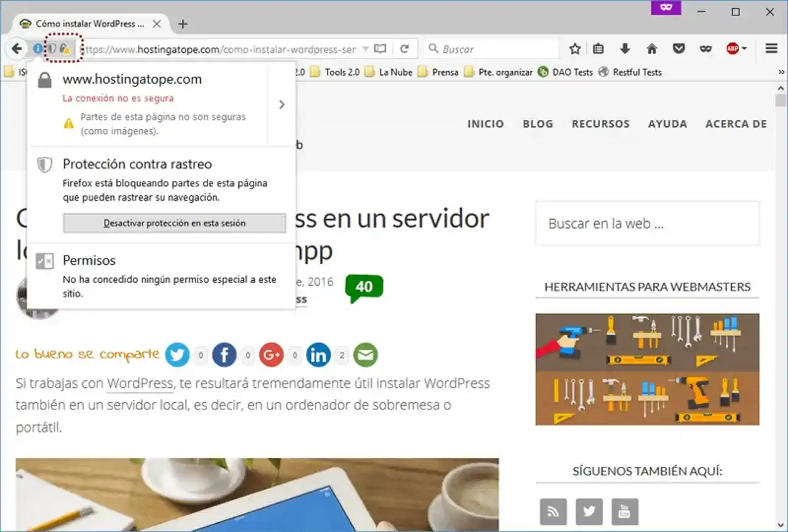Open the Firefox hamburger menu
The width and height of the screenshot is (788, 532).
click(x=771, y=49)
